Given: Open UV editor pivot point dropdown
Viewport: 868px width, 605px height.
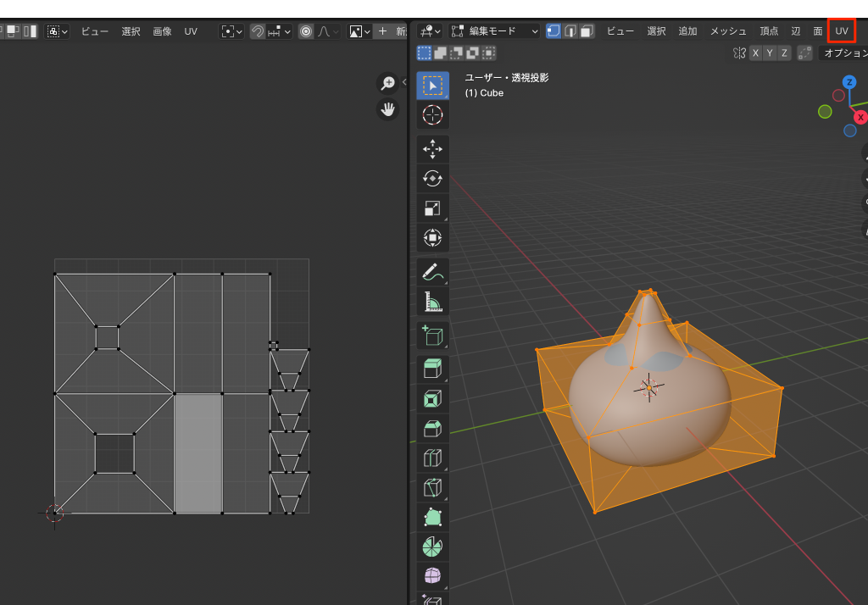Looking at the screenshot, I should (231, 31).
